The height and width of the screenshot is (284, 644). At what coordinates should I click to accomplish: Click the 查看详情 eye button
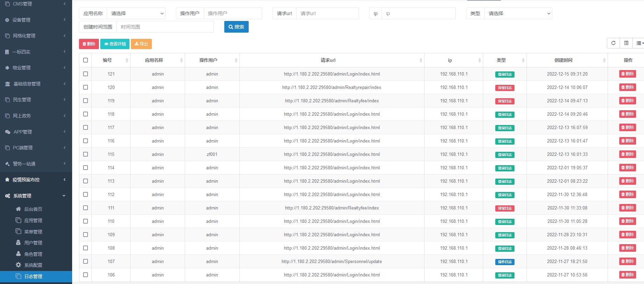pos(115,44)
